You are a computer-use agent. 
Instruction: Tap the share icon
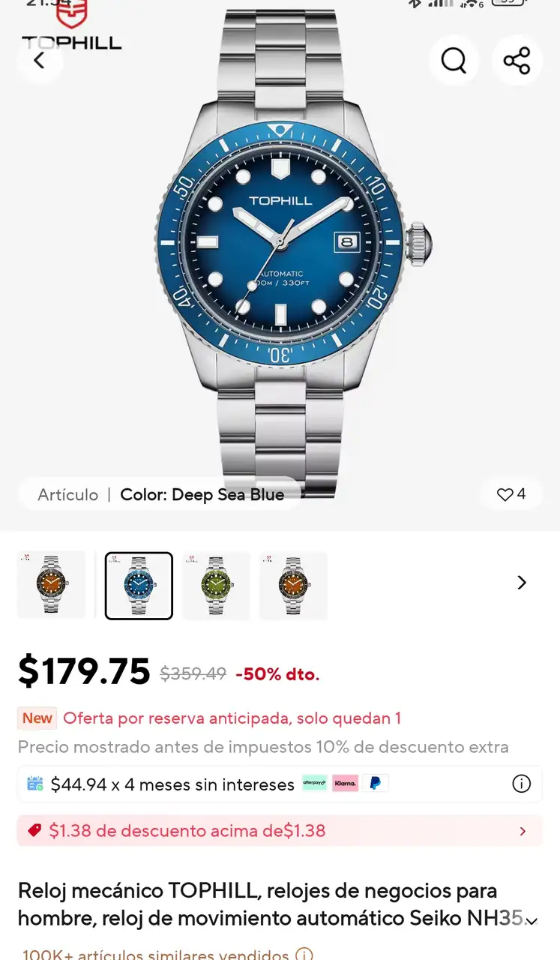pos(517,60)
